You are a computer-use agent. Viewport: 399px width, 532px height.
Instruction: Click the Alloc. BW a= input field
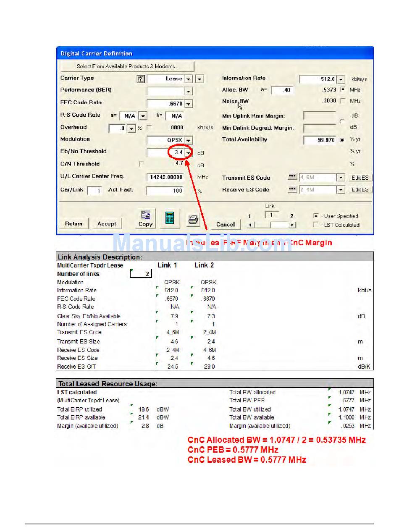coord(283,90)
